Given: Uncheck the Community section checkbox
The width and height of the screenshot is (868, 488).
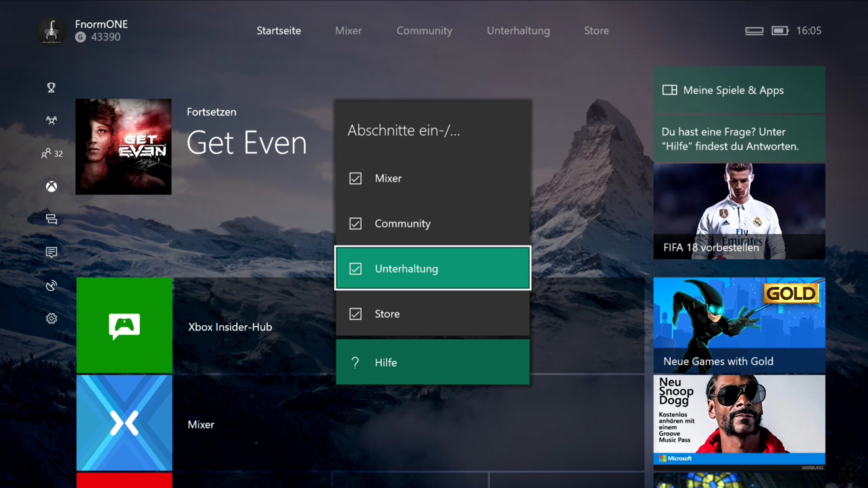Looking at the screenshot, I should coord(355,224).
